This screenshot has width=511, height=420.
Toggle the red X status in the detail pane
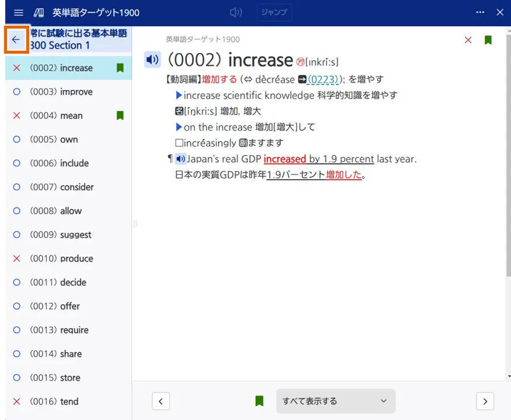(x=468, y=40)
